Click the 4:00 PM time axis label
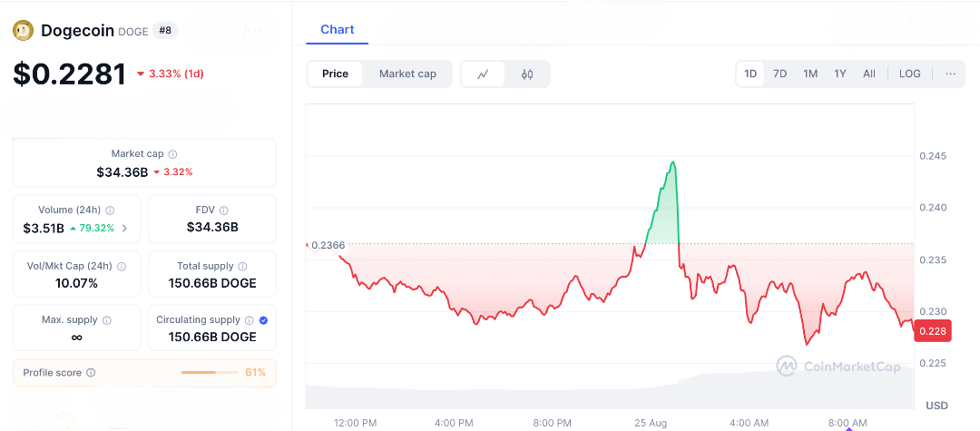Viewport: 980px width, 431px height. pyautogui.click(x=453, y=424)
